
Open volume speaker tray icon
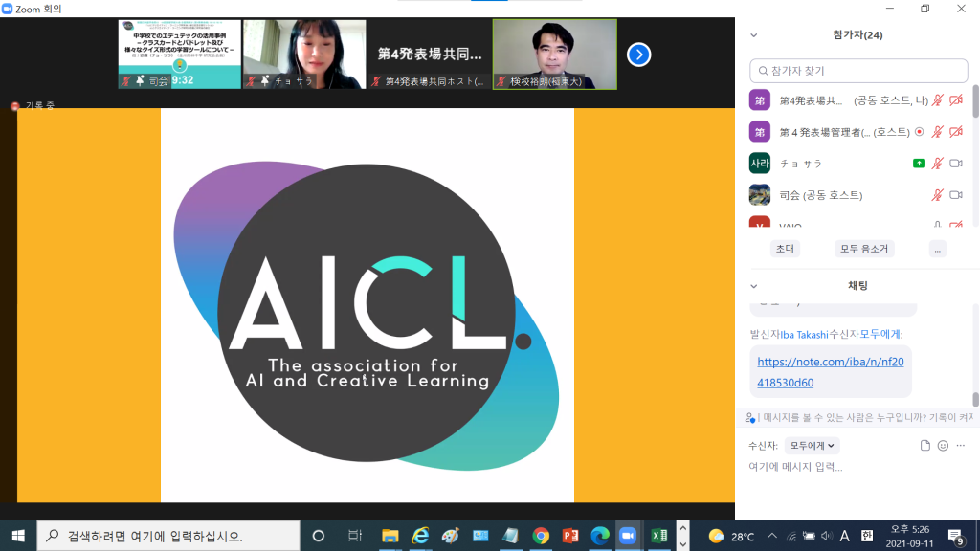click(x=827, y=536)
